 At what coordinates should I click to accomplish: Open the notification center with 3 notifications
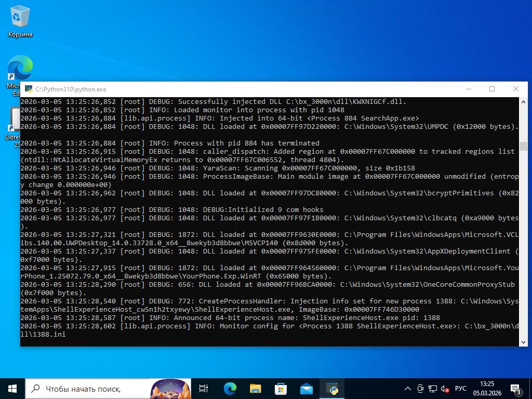515,389
